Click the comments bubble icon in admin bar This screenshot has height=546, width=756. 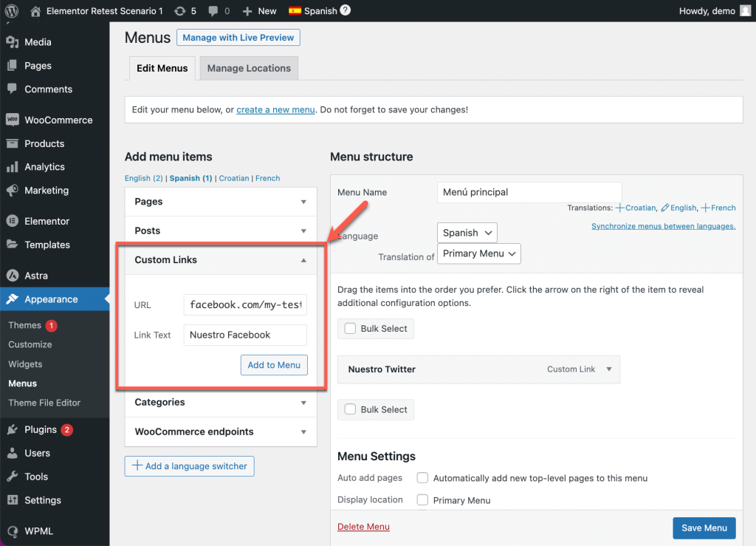click(213, 11)
